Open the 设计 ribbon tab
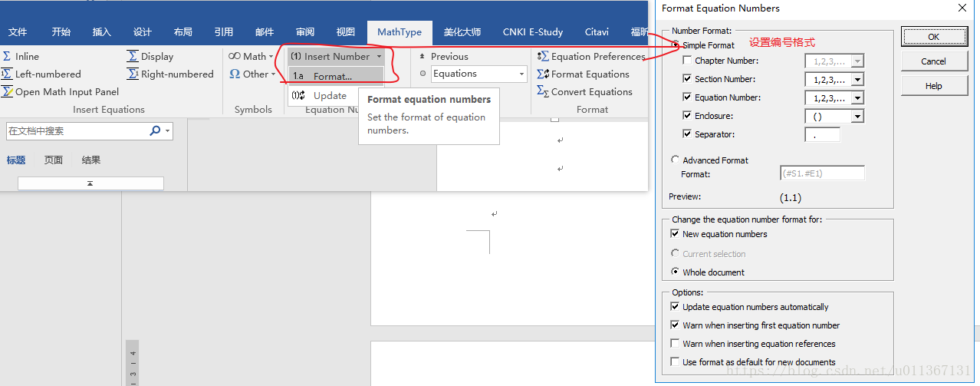Screen dimensions: 980x386 (x=143, y=31)
